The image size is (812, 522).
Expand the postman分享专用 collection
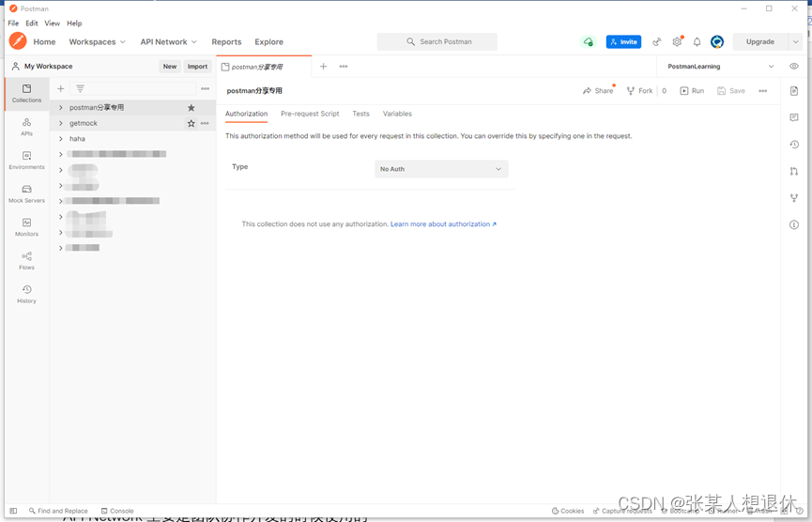[61, 108]
